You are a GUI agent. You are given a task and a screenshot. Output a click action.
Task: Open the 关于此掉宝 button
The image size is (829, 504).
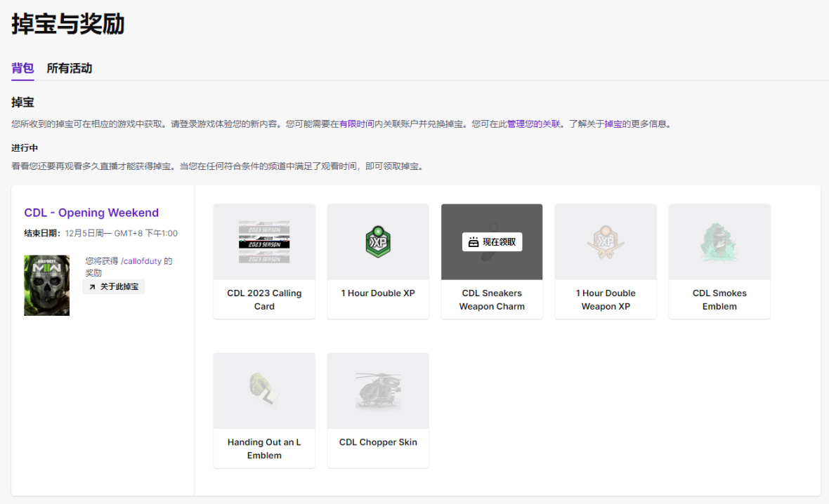coord(113,287)
